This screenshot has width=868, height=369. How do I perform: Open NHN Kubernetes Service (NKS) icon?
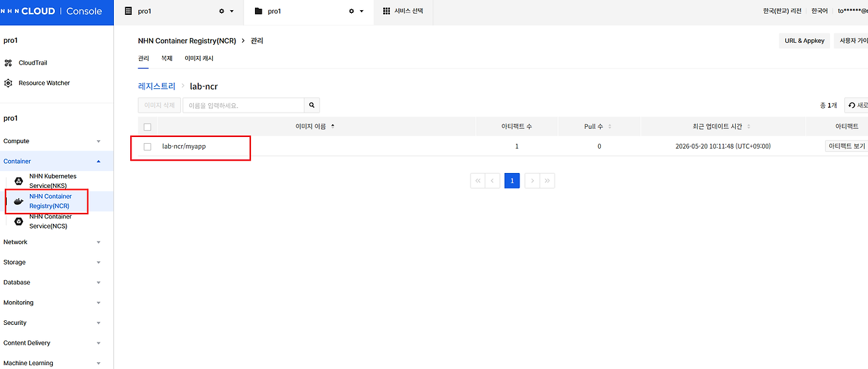coord(19,181)
